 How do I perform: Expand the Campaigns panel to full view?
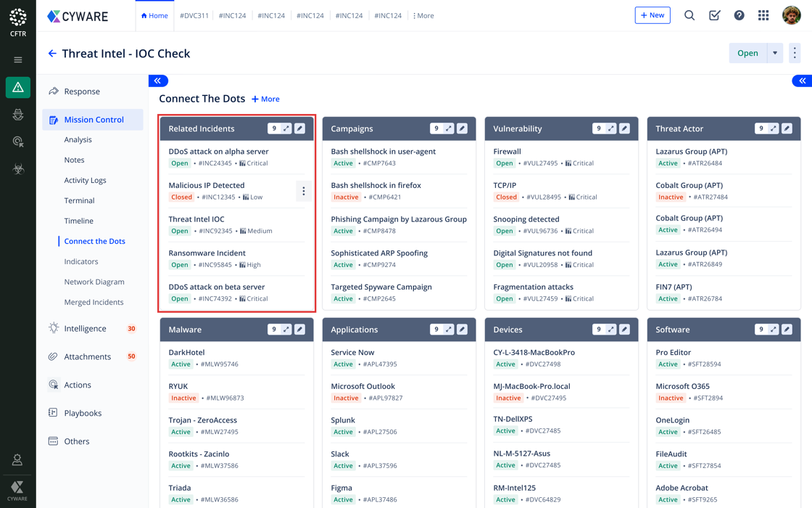pos(449,128)
